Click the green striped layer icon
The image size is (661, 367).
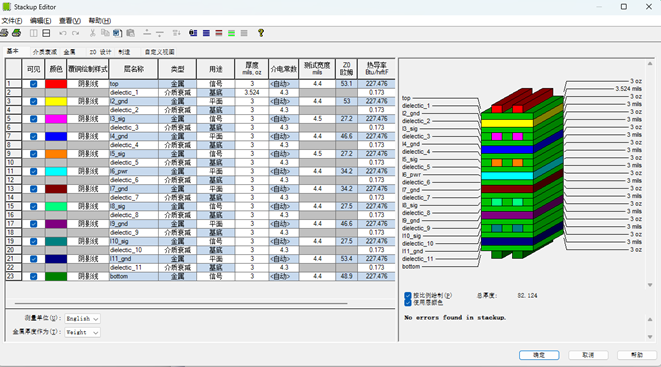231,33
